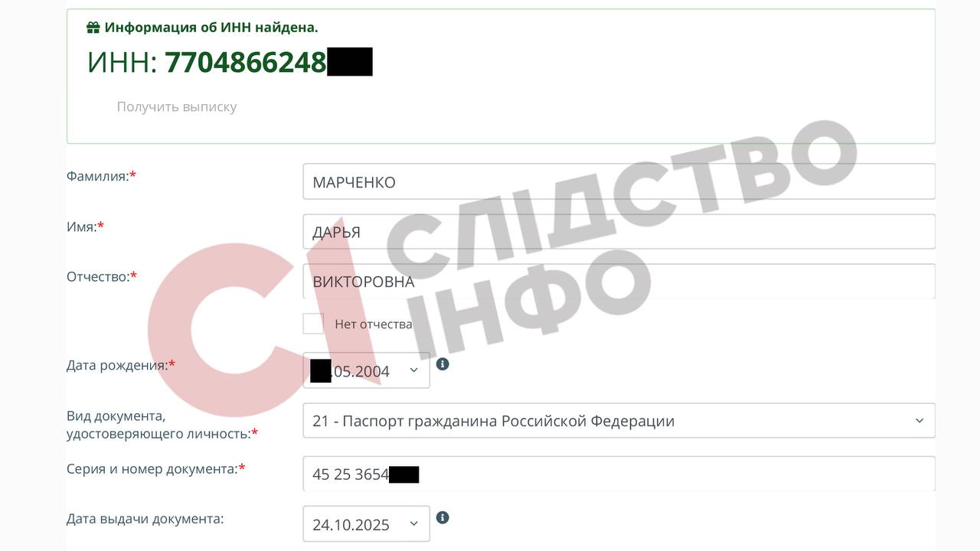Click the Получить выписку link
Image resolution: width=980 pixels, height=551 pixels.
(177, 106)
